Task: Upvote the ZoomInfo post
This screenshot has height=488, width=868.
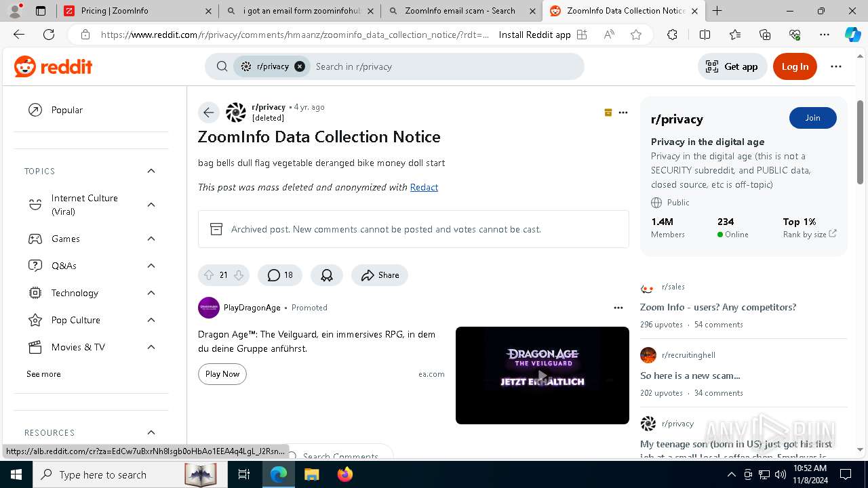Action: (x=209, y=275)
